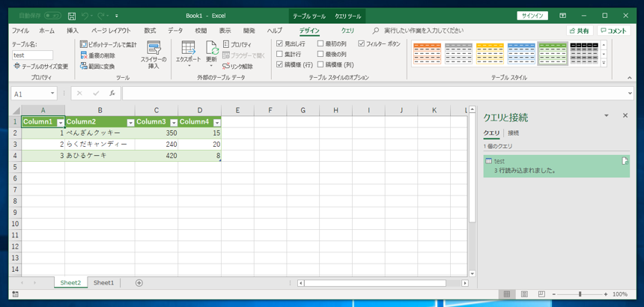Select the test query entry

556,165
